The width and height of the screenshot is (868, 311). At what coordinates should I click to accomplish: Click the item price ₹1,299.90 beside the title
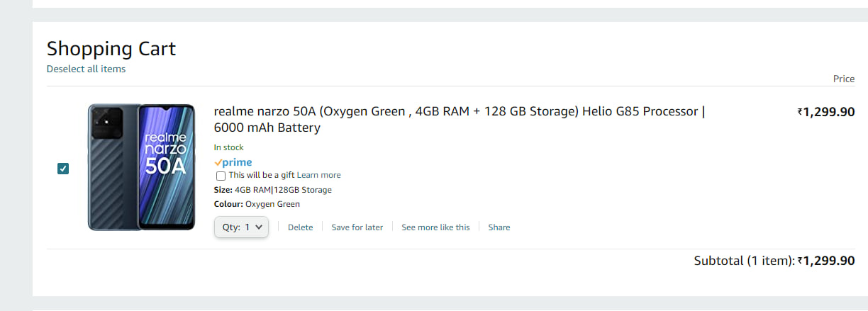[x=826, y=112]
